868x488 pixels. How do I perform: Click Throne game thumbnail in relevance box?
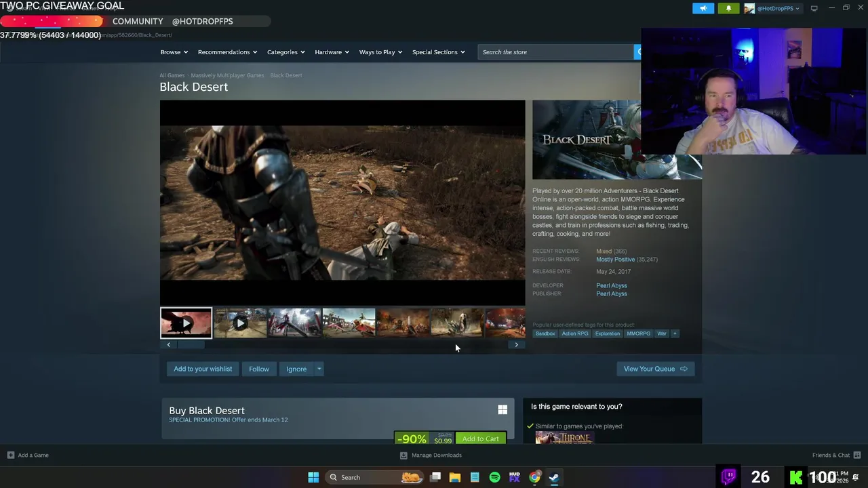pyautogui.click(x=565, y=438)
